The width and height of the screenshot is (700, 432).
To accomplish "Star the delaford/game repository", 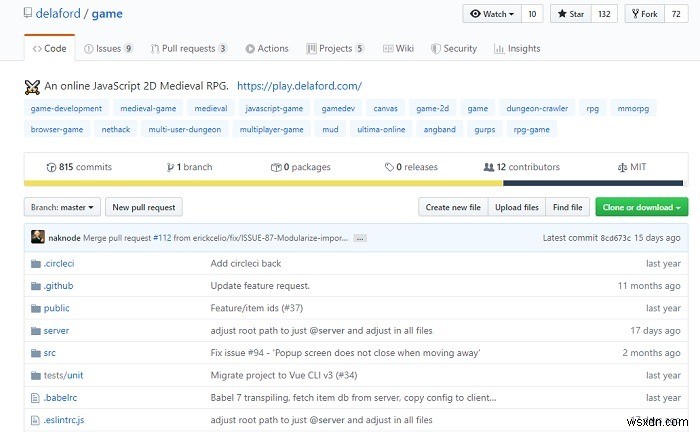I will coord(569,14).
